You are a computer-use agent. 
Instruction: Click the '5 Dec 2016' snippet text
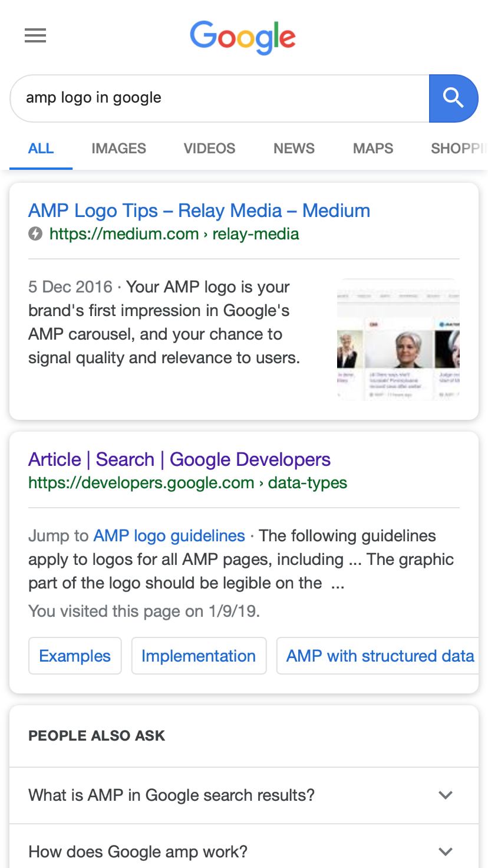pyautogui.click(x=70, y=287)
